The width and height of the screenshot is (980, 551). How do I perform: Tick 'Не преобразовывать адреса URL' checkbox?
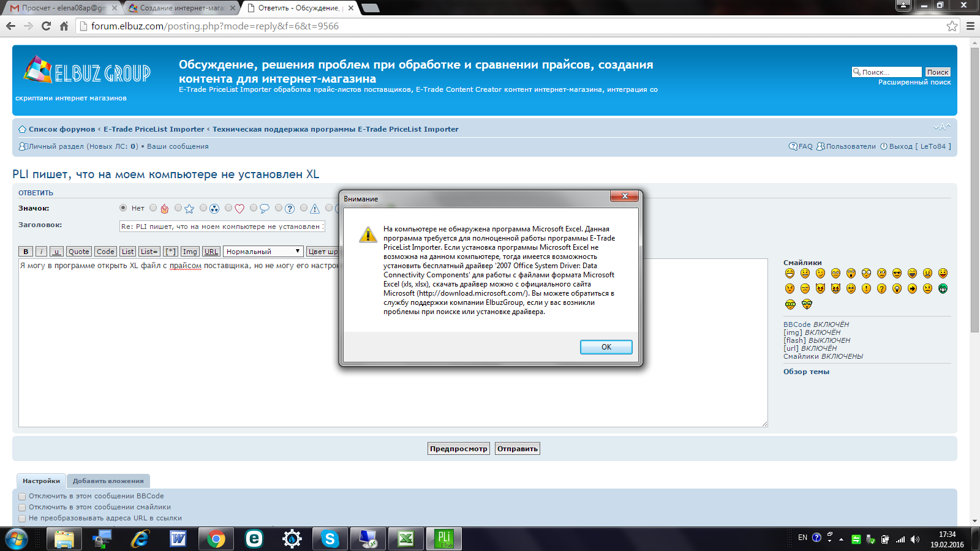point(22,519)
